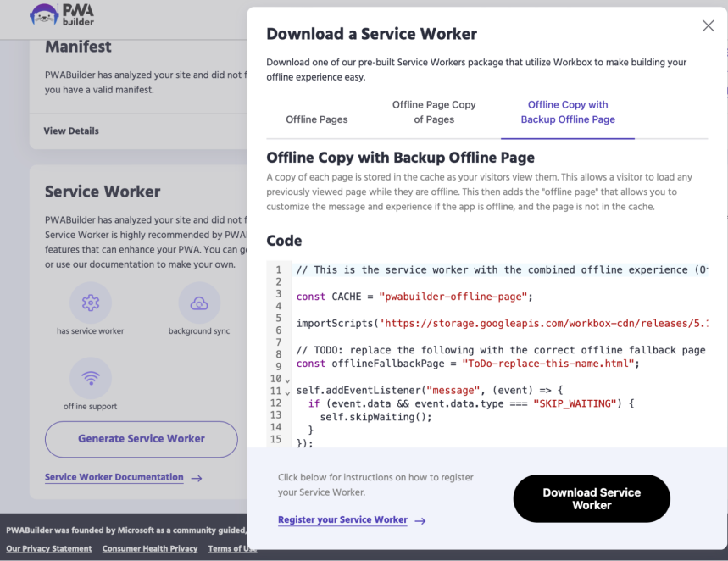Image resolution: width=728 pixels, height=561 pixels.
Task: Collapse code fold arrow at line 10
Action: [287, 380]
